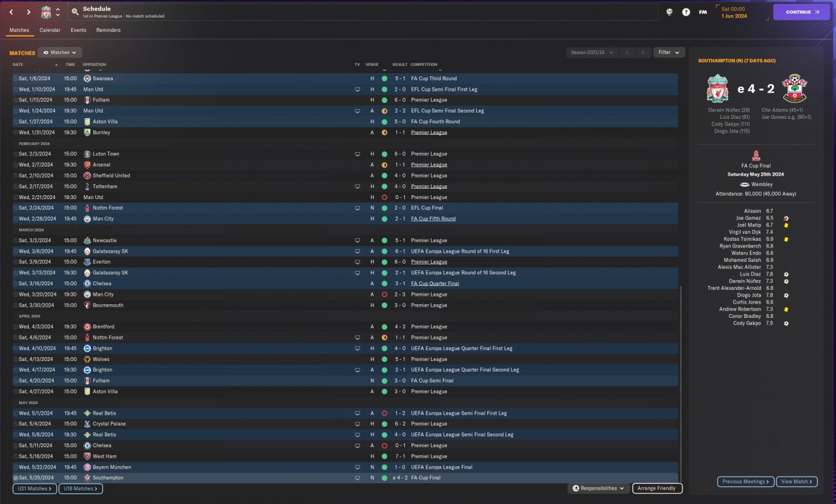836x504 pixels.
Task: Toggle the selection circle on the Brentford row
Action: [x=15, y=326]
